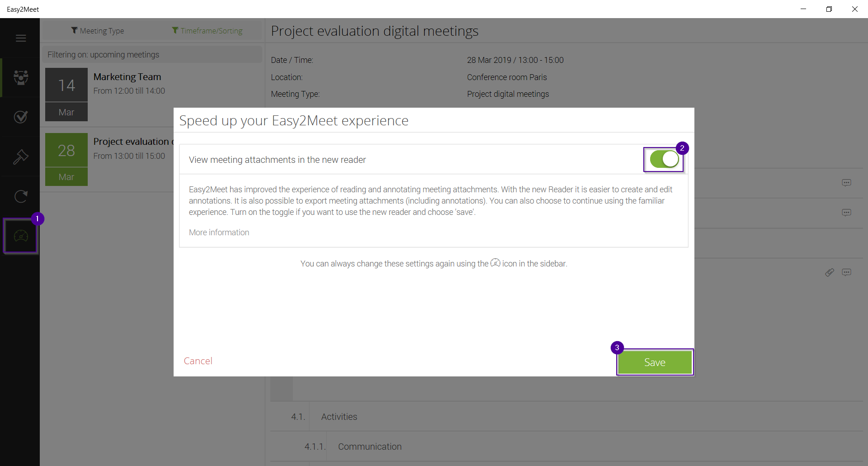868x466 pixels.
Task: Open agenda item 4.1 Activities
Action: [339, 417]
